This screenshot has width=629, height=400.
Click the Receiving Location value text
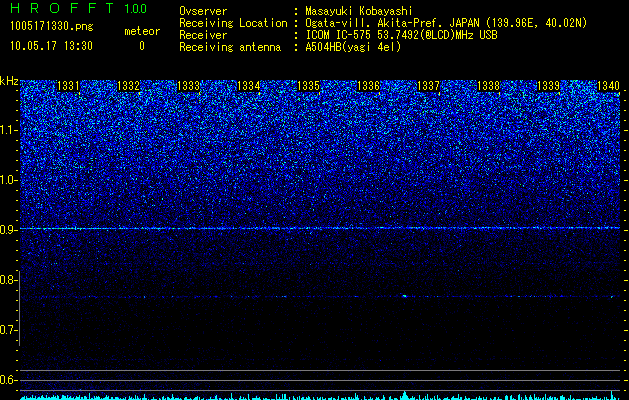point(446,23)
